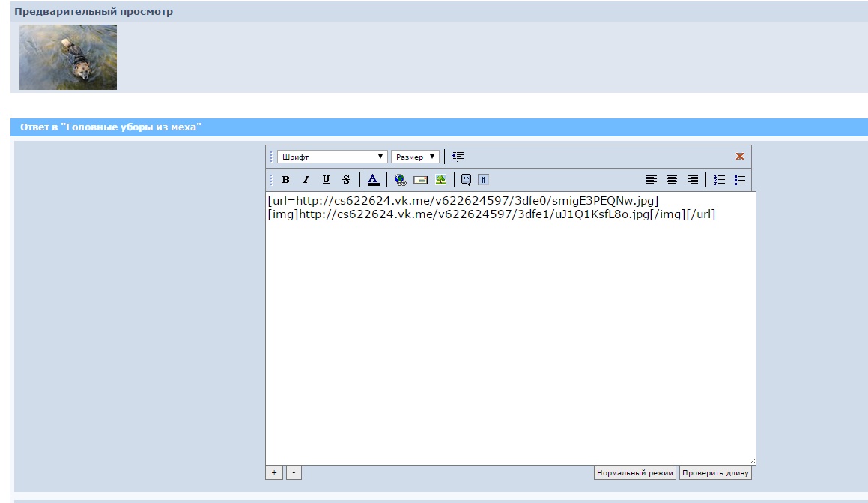
Task: Toggle bold formatting
Action: pos(285,179)
